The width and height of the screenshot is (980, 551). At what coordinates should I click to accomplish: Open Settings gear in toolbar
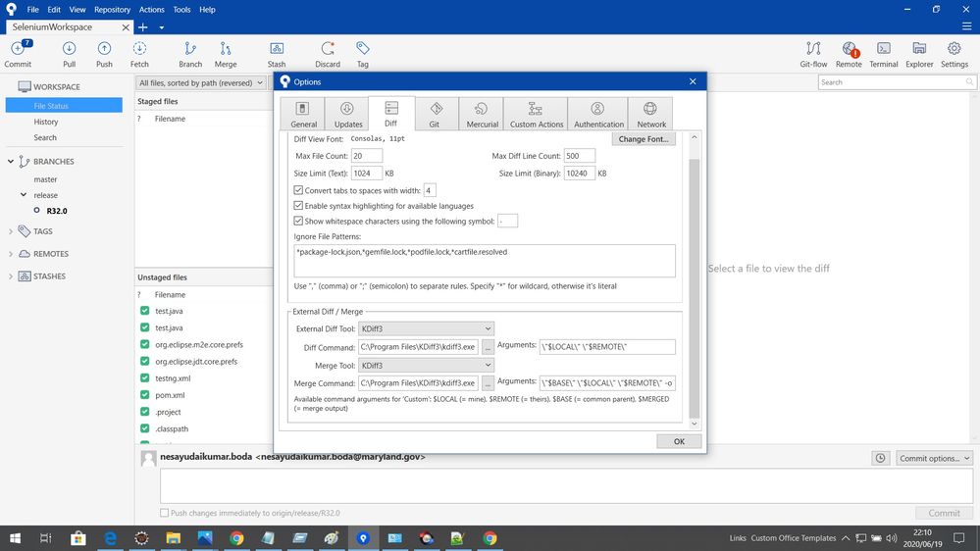click(x=954, y=53)
